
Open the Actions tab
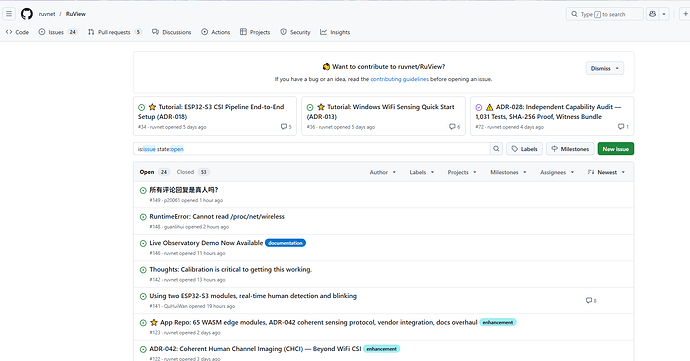[x=216, y=32]
